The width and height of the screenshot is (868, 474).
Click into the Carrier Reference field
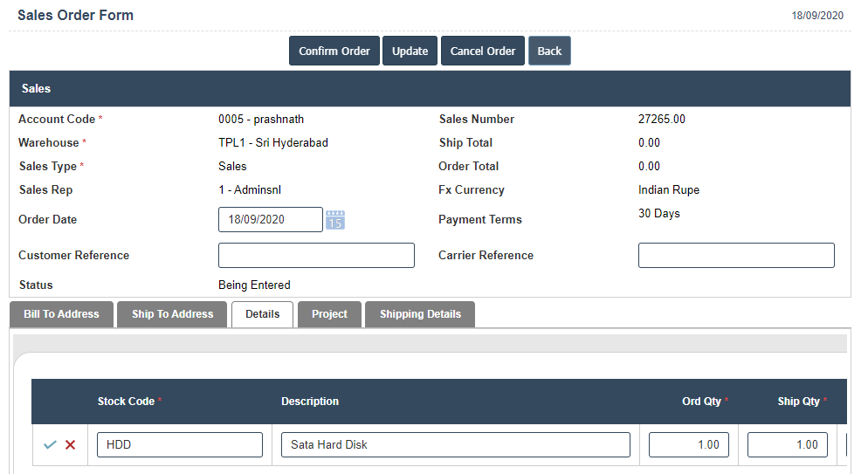point(735,256)
